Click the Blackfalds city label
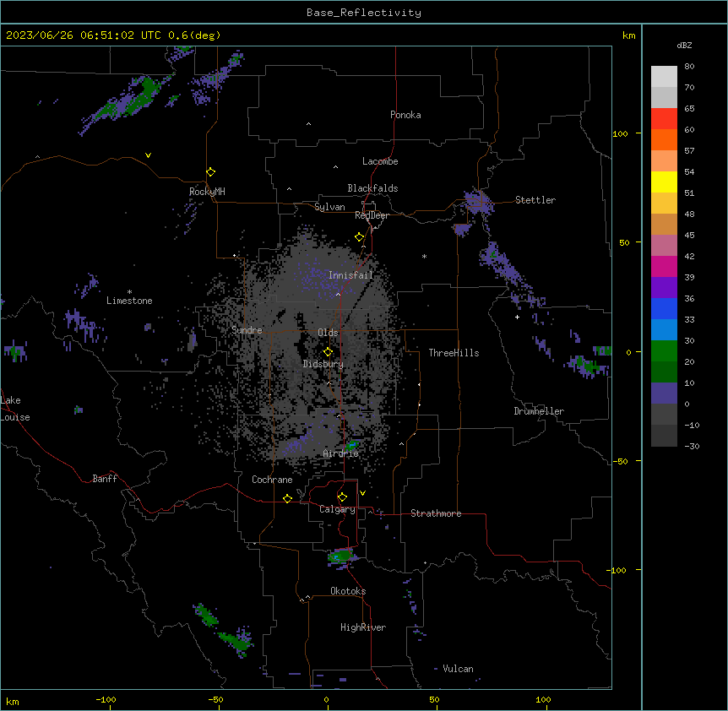Image resolution: width=728 pixels, height=711 pixels. [x=372, y=188]
